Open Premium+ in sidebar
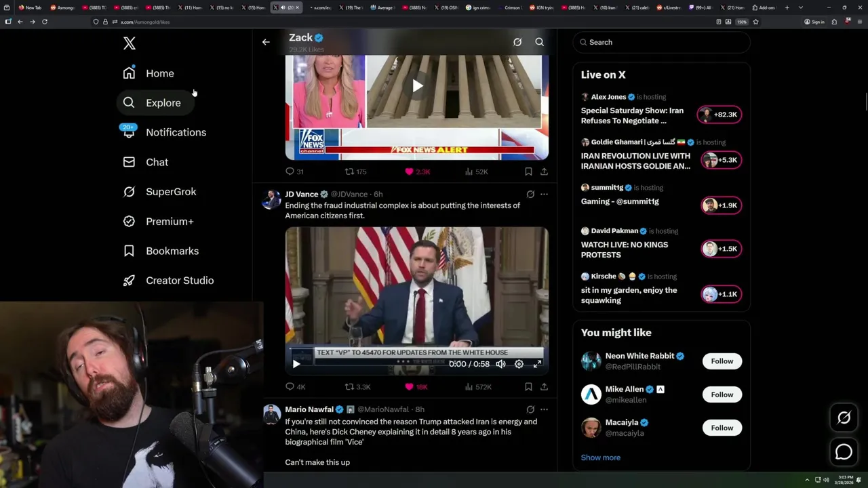 tap(158, 222)
